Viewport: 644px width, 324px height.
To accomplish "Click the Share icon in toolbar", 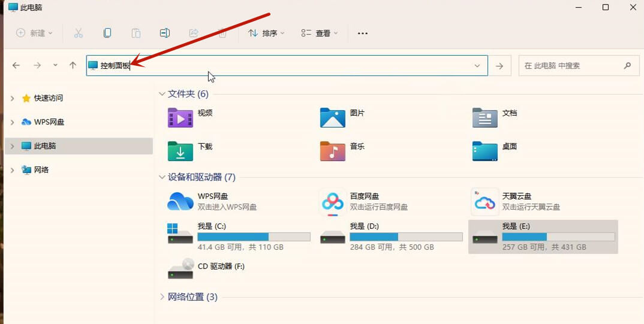I will 194,33.
